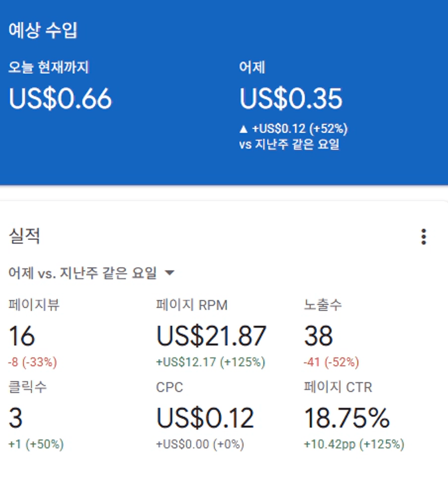This screenshot has height=479, width=448.
Task: Click the vs 지난주 같은 요일 comparison text
Action: 289,145
